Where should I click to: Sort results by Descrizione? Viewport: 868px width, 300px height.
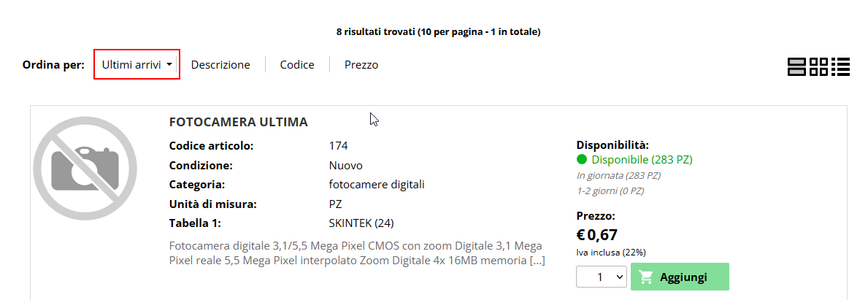[220, 65]
